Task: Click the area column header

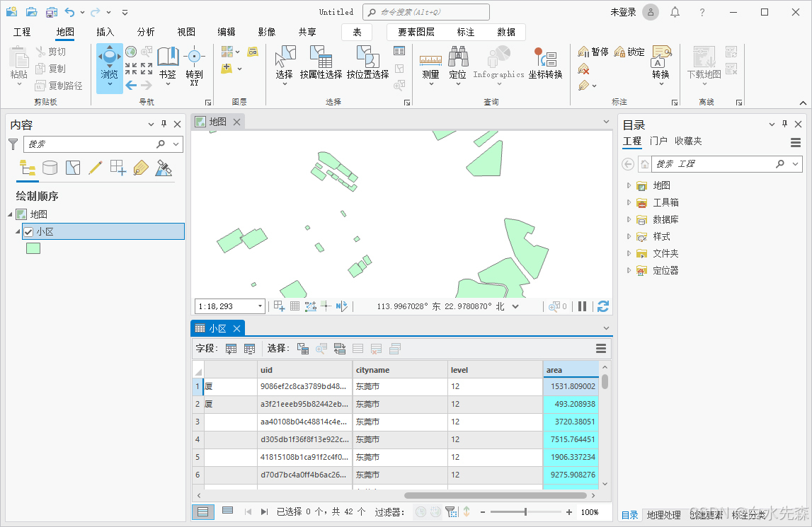Action: 571,370
